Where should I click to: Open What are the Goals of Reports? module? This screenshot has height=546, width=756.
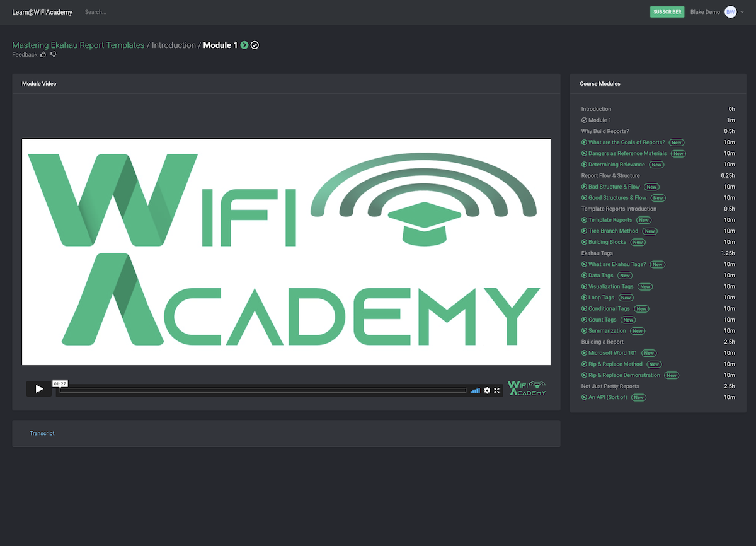(x=626, y=142)
